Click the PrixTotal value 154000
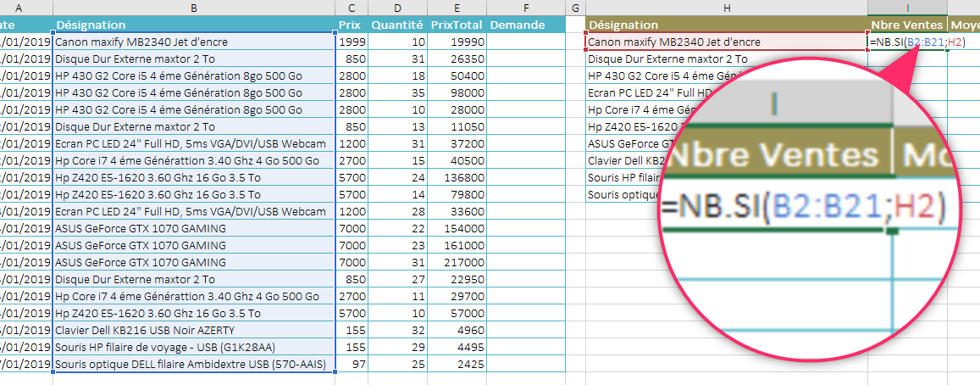980x385 pixels. point(457,228)
